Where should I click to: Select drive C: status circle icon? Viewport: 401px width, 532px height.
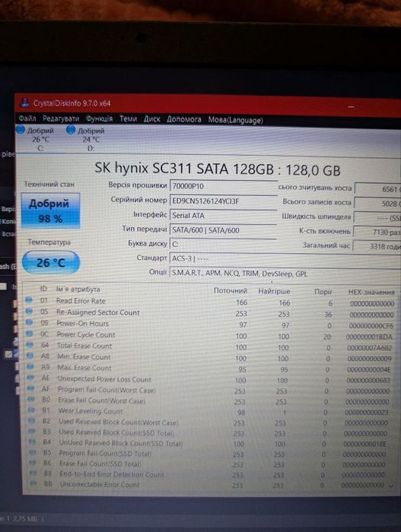[21, 129]
